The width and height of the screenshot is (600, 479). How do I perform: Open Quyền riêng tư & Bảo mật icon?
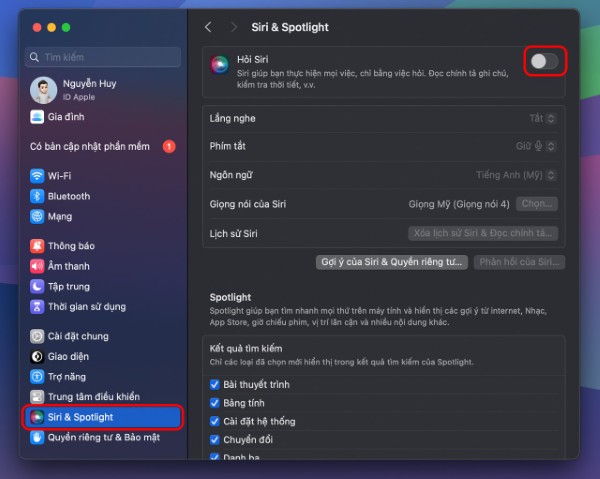click(37, 437)
